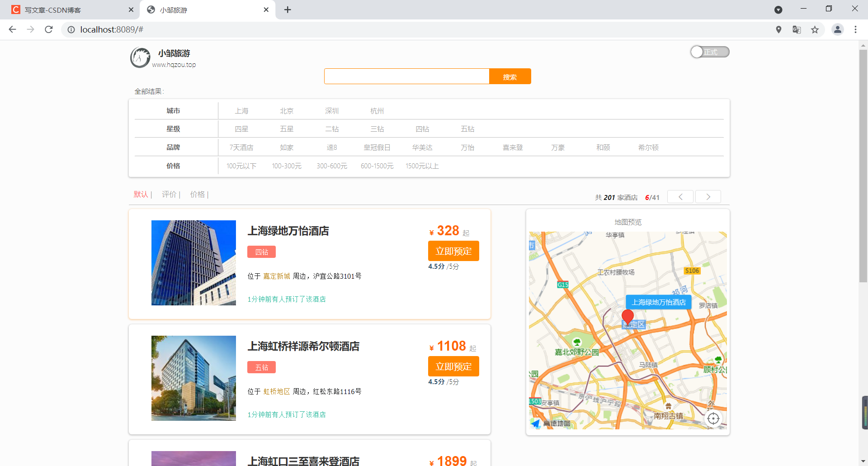The image size is (868, 466).
Task: Click the location permission icon in address bar
Action: click(778, 29)
